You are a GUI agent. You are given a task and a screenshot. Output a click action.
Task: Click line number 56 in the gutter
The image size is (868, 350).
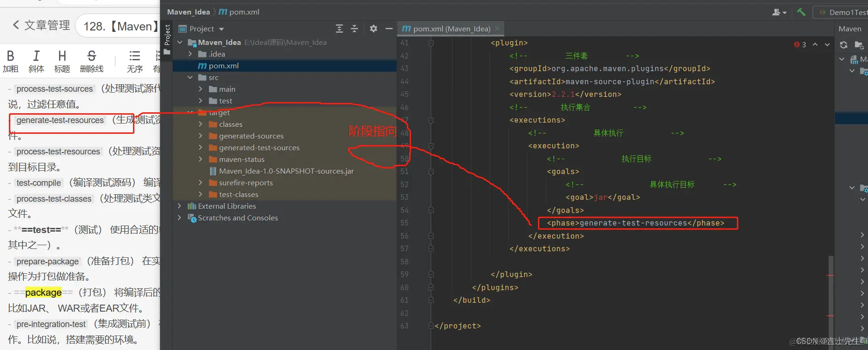pos(405,236)
